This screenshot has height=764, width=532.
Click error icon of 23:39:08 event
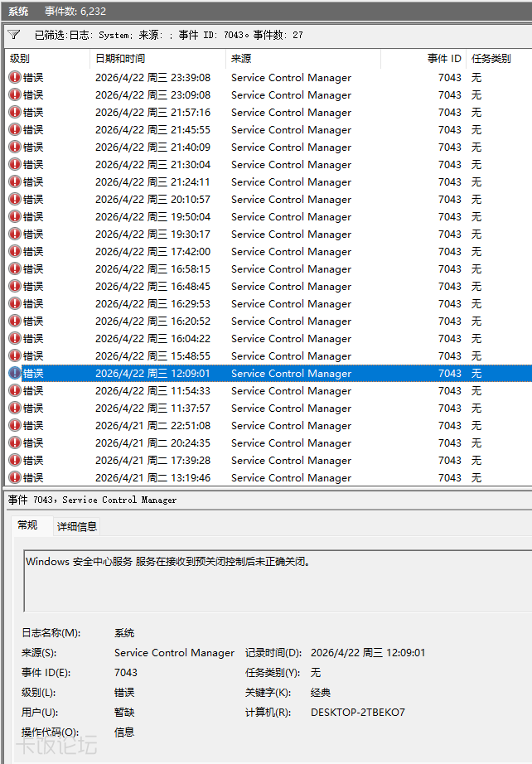click(x=15, y=77)
